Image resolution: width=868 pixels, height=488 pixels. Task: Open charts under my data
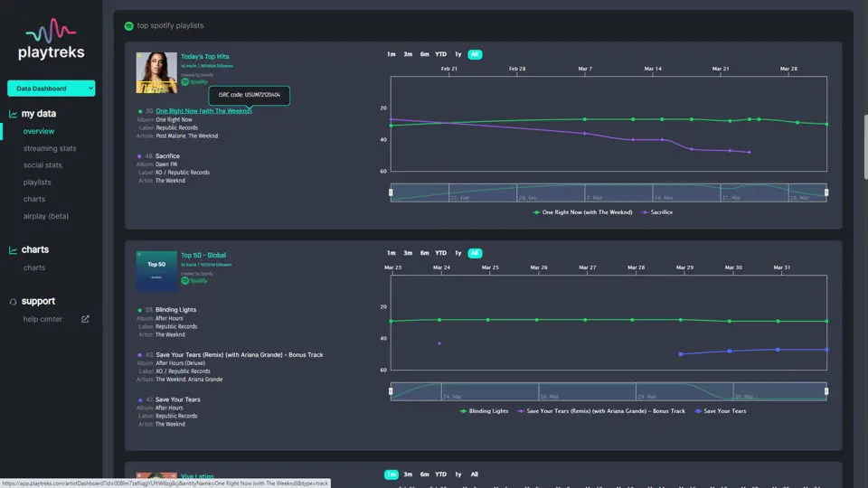(34, 199)
